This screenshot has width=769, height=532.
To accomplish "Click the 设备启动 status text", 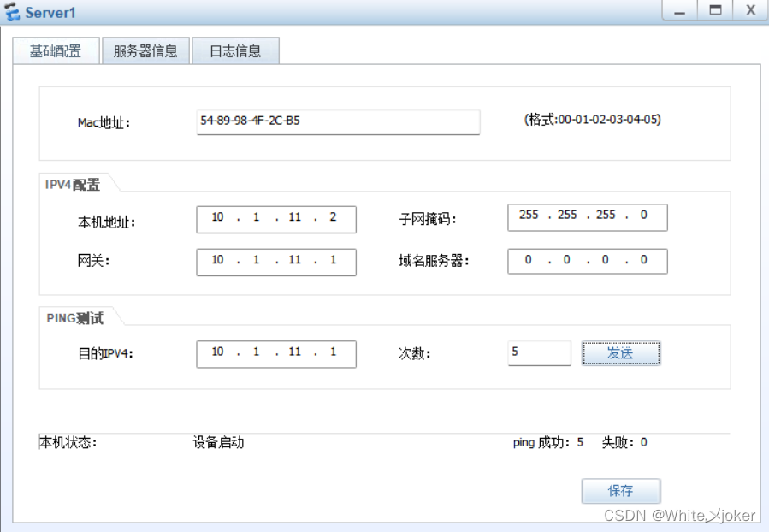I will pyautogui.click(x=218, y=442).
